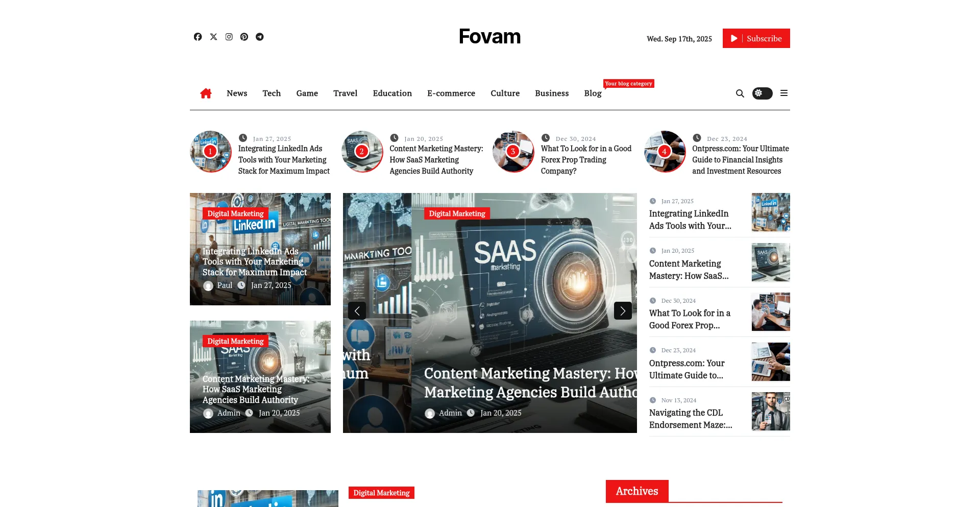Viewport: 980px width, 507px height.
Task: Open the Blog menu item
Action: coord(593,93)
